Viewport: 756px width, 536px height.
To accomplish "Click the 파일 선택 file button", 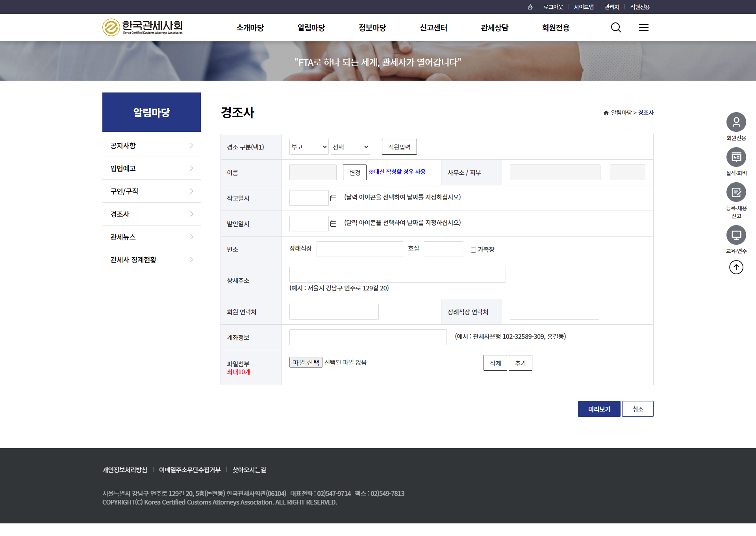I will [306, 362].
